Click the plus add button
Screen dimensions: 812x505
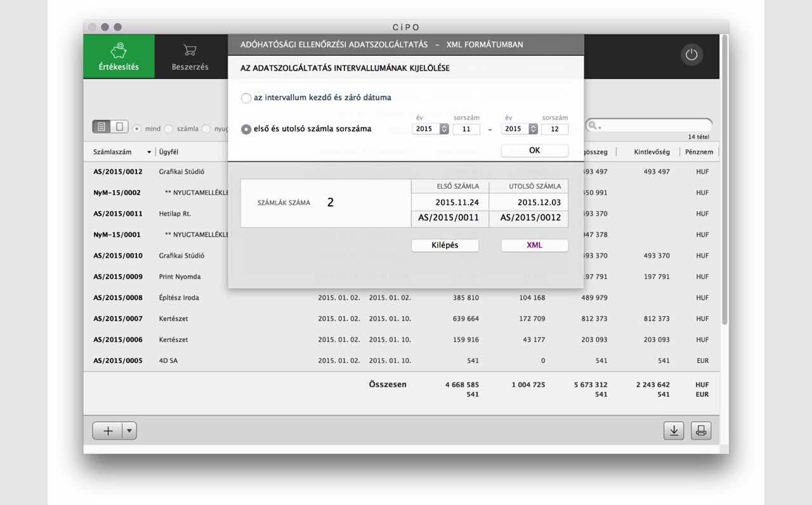pos(108,431)
